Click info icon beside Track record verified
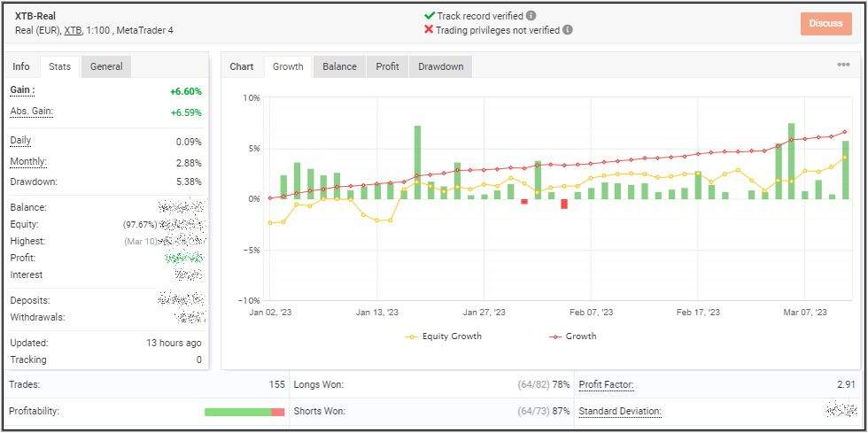The image size is (868, 433). pyautogui.click(x=531, y=16)
